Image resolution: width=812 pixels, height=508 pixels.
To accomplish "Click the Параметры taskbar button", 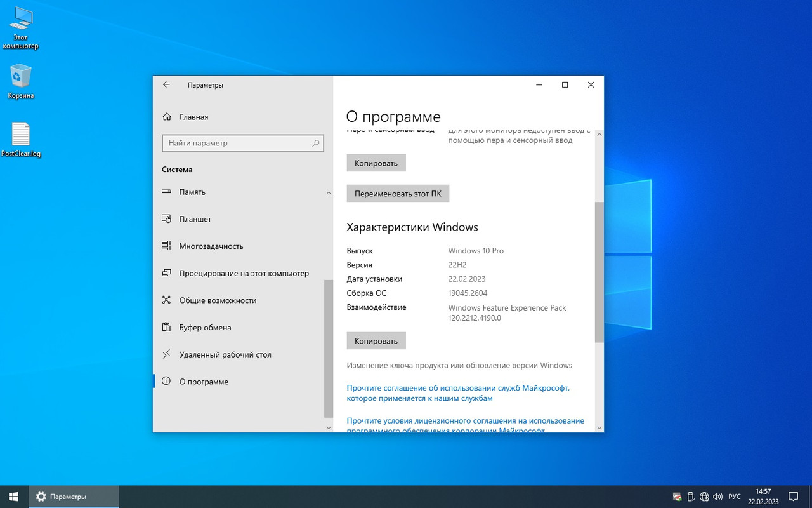I will [x=74, y=497].
